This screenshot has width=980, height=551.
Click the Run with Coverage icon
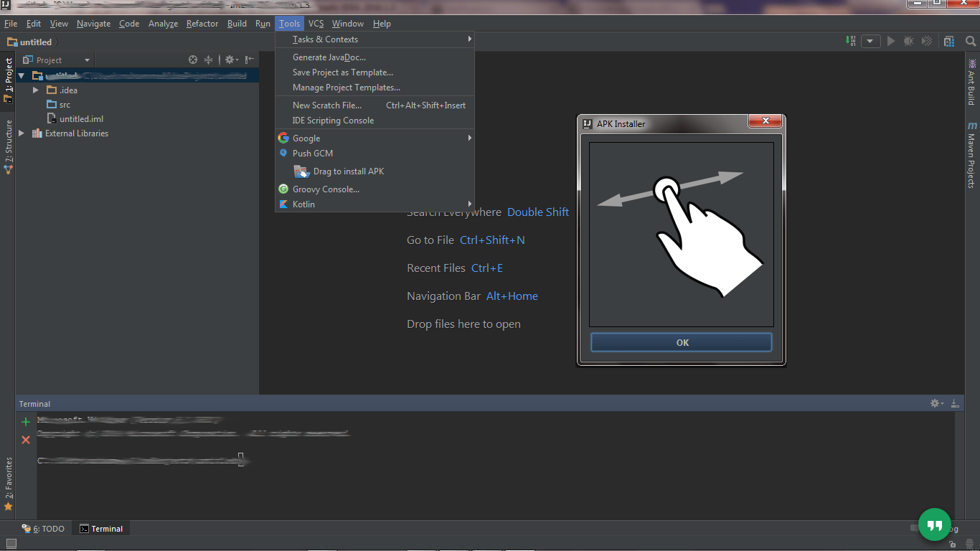[x=927, y=42]
